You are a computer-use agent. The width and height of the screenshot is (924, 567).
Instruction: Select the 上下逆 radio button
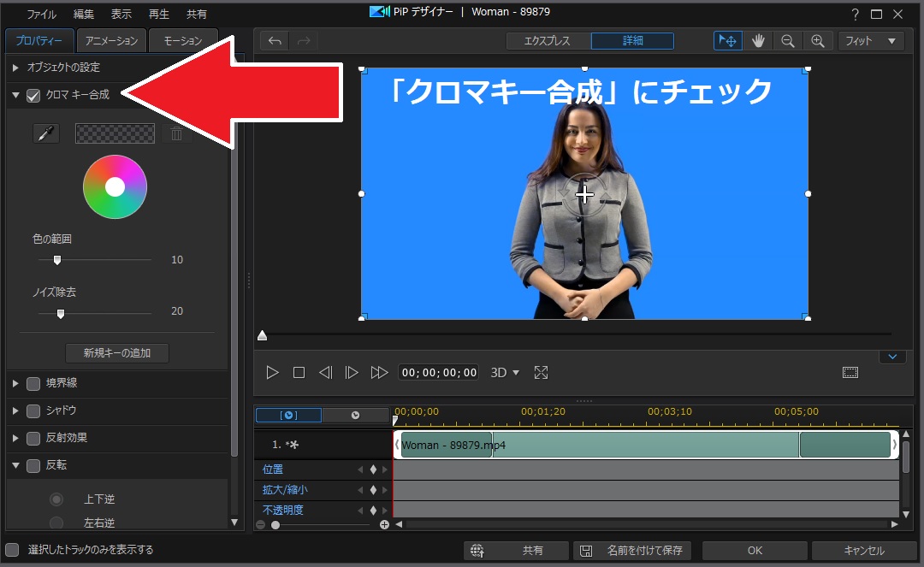56,499
